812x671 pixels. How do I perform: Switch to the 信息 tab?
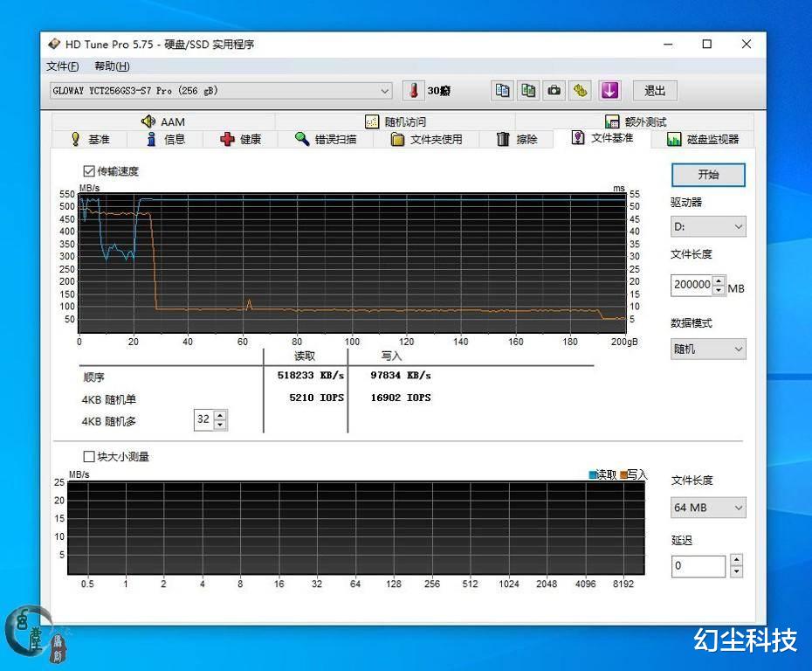click(x=166, y=140)
